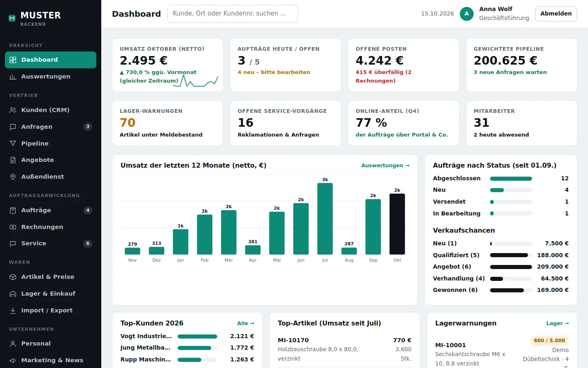Click the 'Vogt Industrie…' customer row
This screenshot has height=368, width=588.
pos(187,337)
